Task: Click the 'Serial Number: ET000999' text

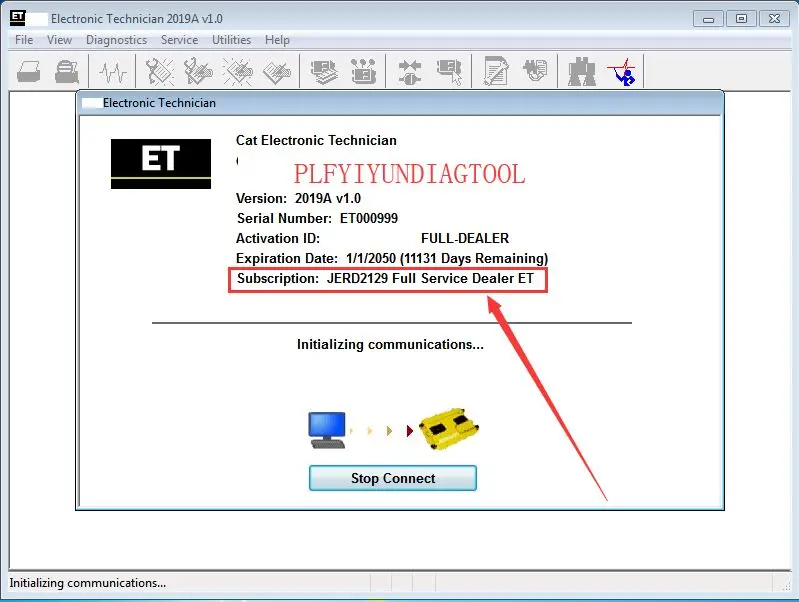Action: [x=317, y=218]
